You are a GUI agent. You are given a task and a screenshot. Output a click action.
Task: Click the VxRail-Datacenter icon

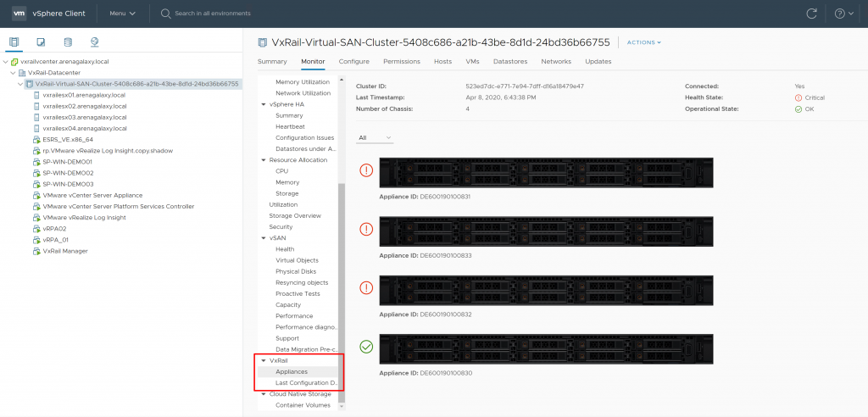22,73
